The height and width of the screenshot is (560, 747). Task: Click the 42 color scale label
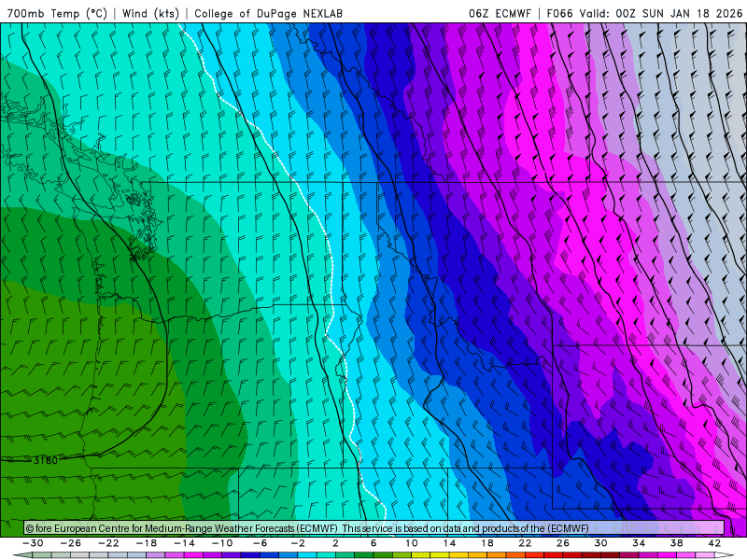click(x=714, y=543)
